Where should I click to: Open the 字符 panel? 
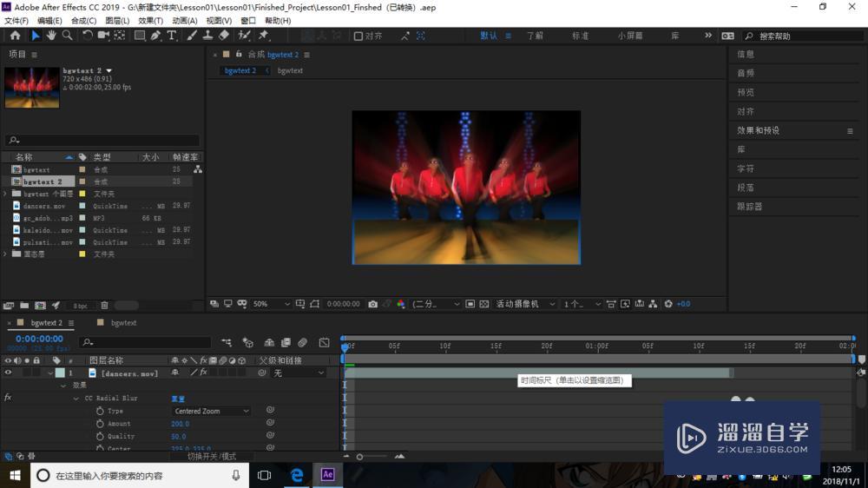tap(746, 168)
